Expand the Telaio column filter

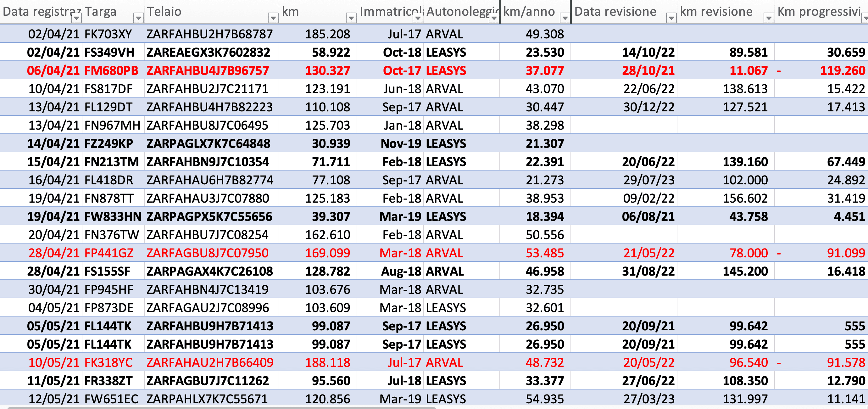click(x=273, y=18)
